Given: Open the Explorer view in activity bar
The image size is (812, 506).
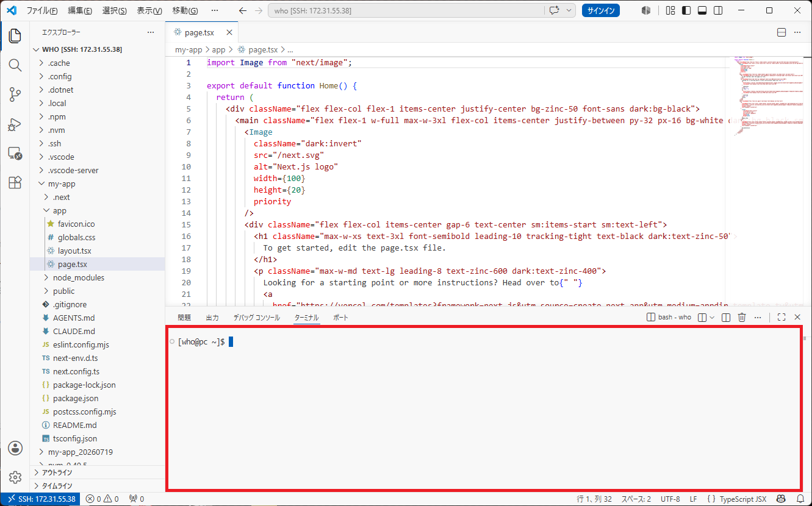Looking at the screenshot, I should 15,36.
